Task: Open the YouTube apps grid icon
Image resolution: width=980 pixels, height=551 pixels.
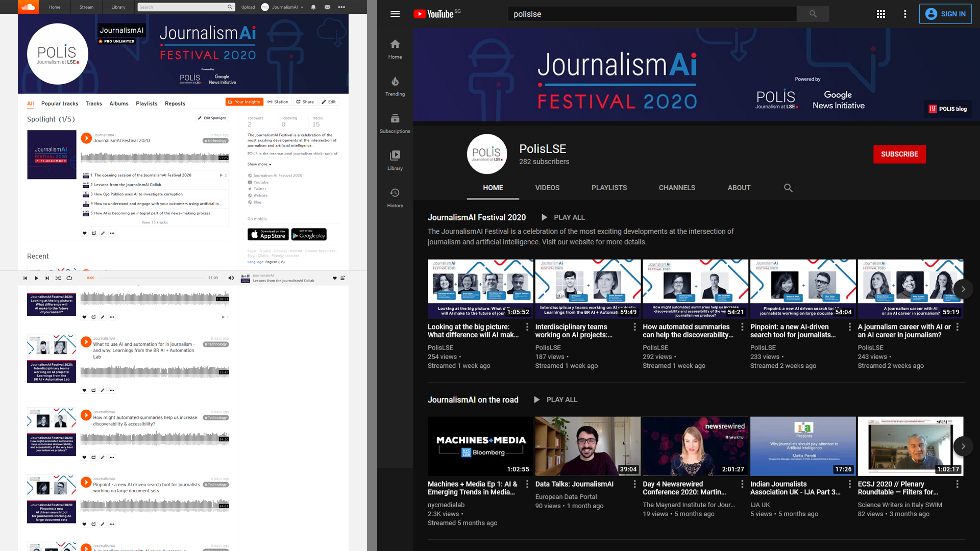Action: [881, 14]
